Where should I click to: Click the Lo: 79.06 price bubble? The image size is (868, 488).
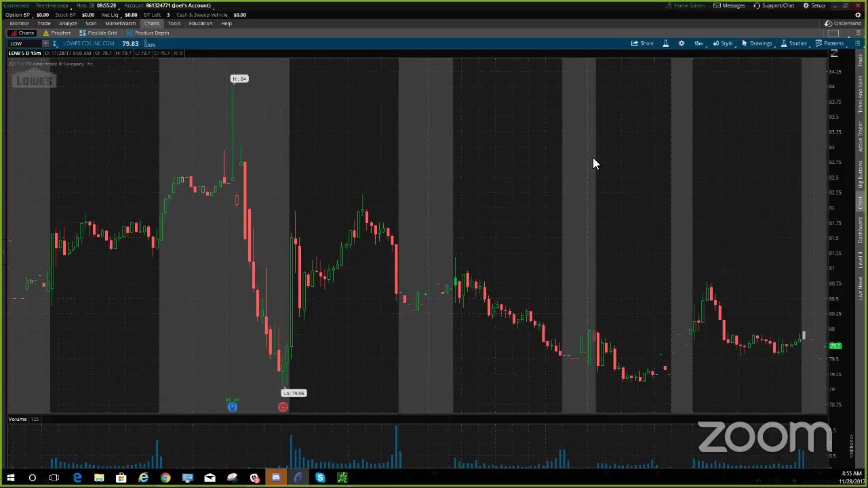(x=294, y=393)
